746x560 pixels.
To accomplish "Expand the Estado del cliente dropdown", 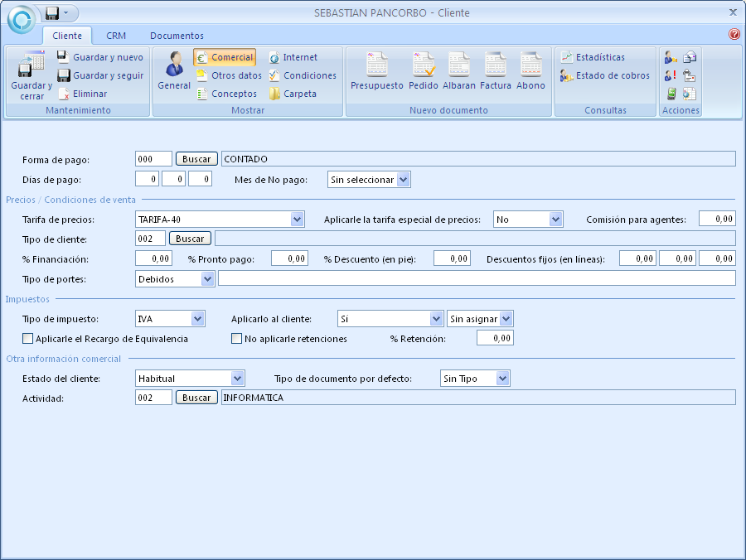I will [238, 379].
